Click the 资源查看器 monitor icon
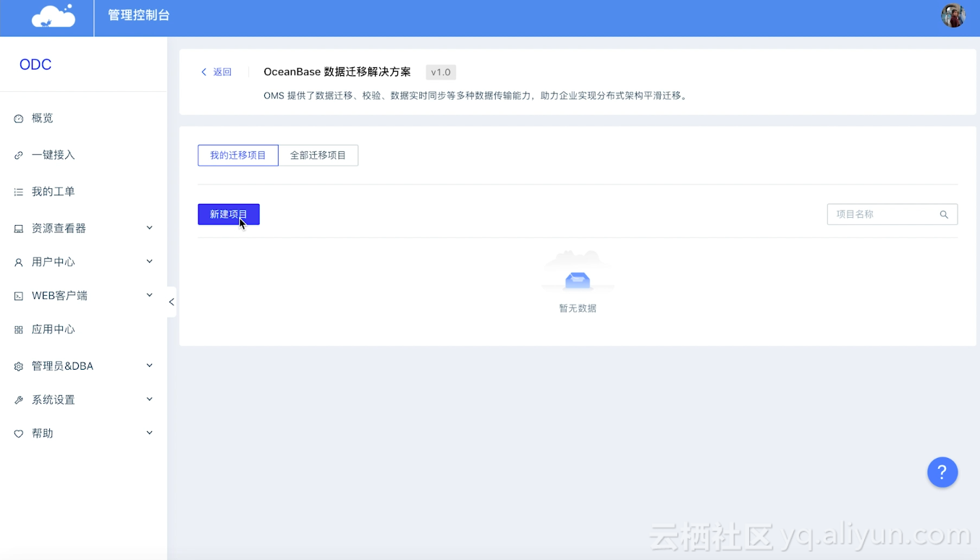This screenshot has height=560, width=980. tap(19, 229)
